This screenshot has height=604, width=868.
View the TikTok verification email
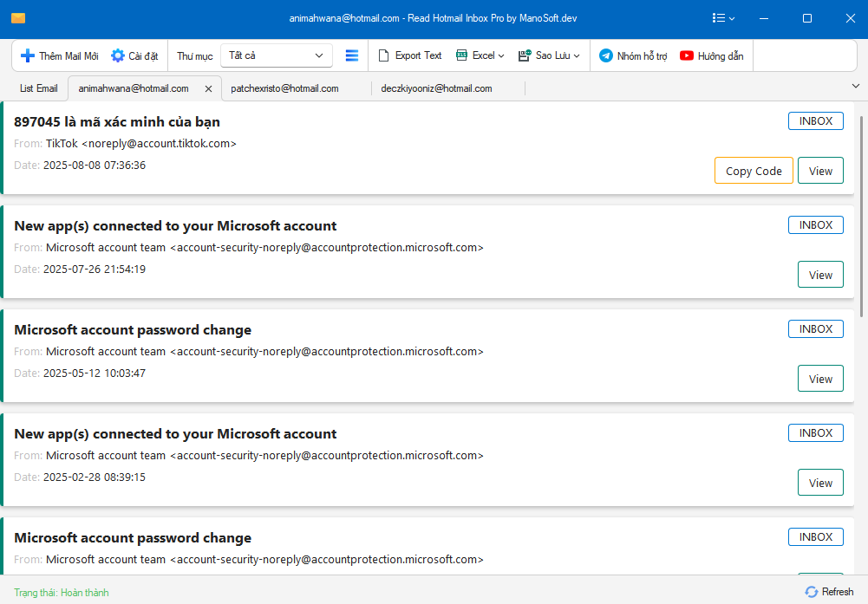click(x=820, y=171)
